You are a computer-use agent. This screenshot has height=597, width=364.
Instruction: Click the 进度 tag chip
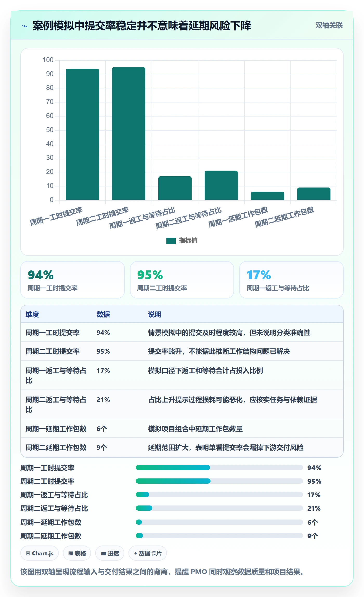pyautogui.click(x=110, y=553)
